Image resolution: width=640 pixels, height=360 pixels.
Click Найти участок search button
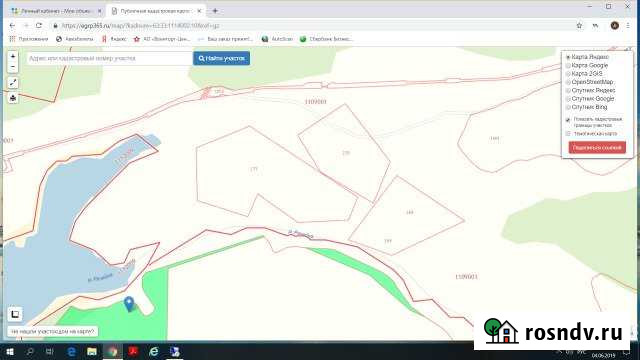222,58
